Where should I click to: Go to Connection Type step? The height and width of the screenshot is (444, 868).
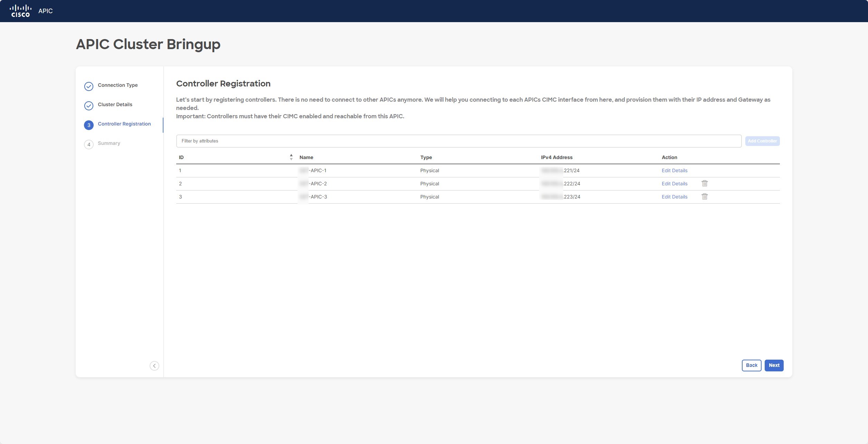click(x=117, y=85)
